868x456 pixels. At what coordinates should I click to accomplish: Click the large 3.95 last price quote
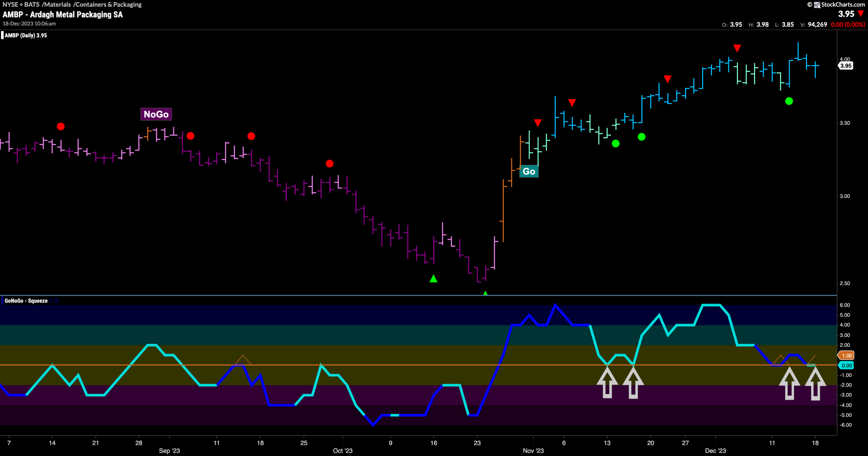click(x=846, y=14)
